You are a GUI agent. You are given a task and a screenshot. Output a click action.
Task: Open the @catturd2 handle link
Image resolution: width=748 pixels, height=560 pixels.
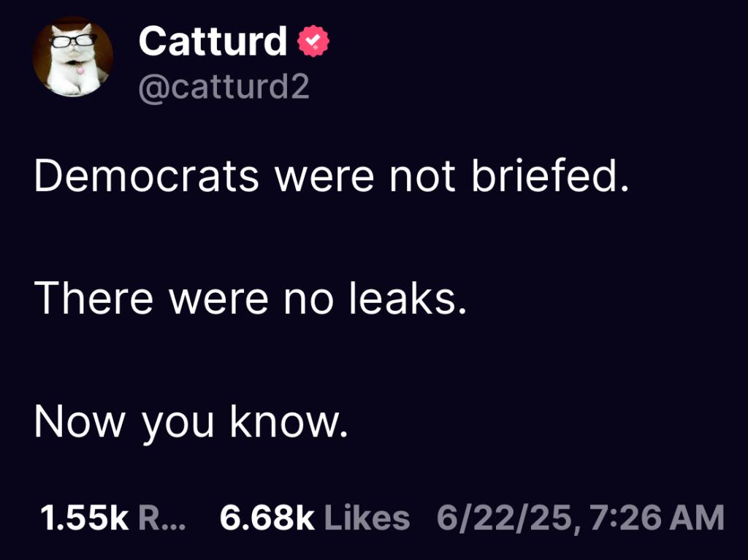pyautogui.click(x=224, y=88)
